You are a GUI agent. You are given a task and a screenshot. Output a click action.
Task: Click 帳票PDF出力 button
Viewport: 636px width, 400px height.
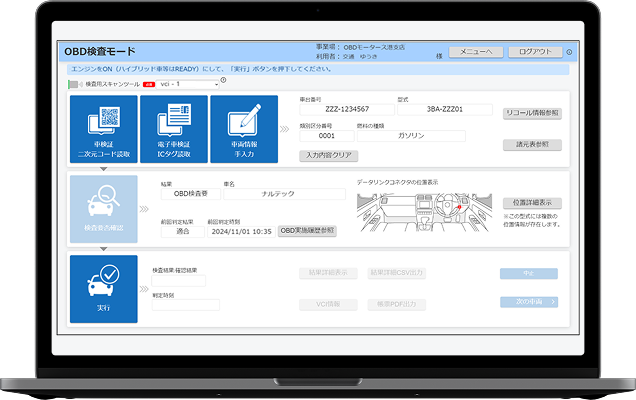click(x=397, y=304)
